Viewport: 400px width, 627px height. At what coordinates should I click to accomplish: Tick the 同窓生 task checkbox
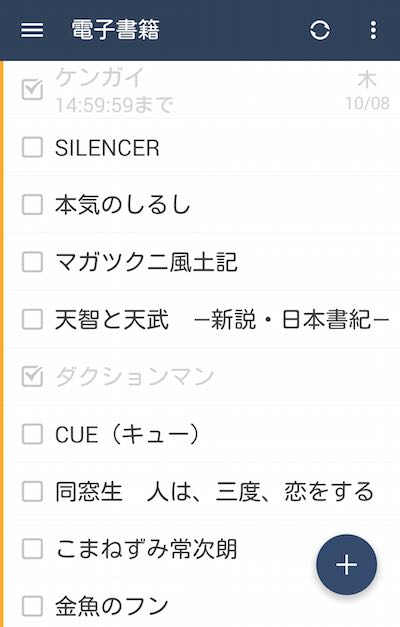point(32,491)
